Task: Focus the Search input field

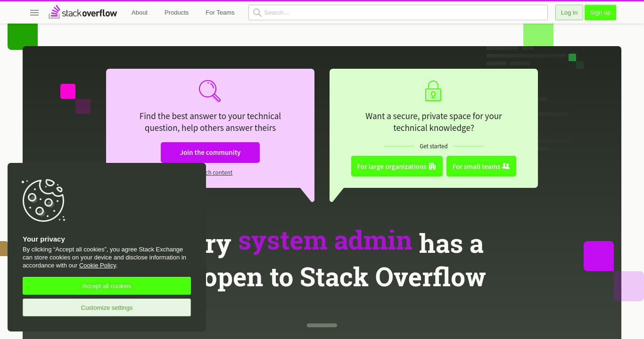Action: click(398, 13)
